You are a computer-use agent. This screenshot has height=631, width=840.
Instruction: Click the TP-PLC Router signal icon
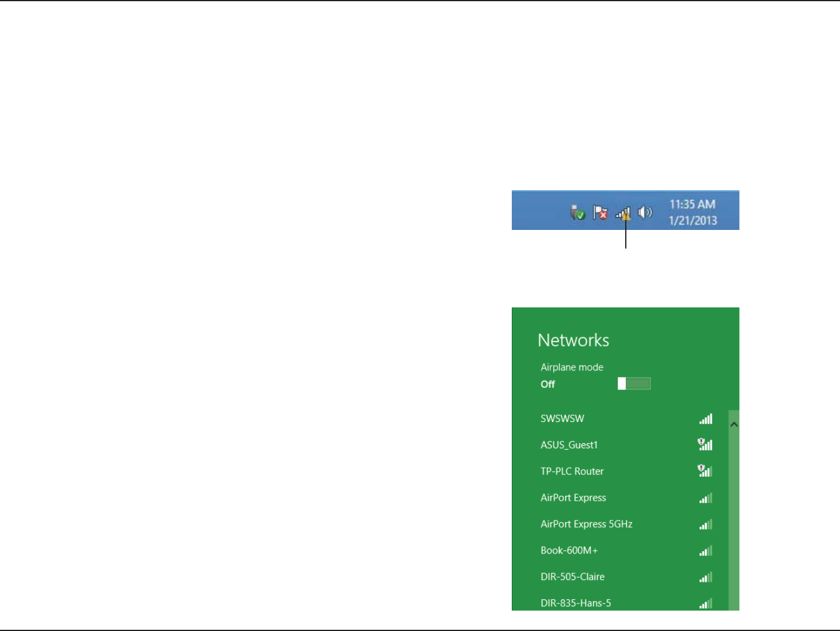tap(705, 471)
